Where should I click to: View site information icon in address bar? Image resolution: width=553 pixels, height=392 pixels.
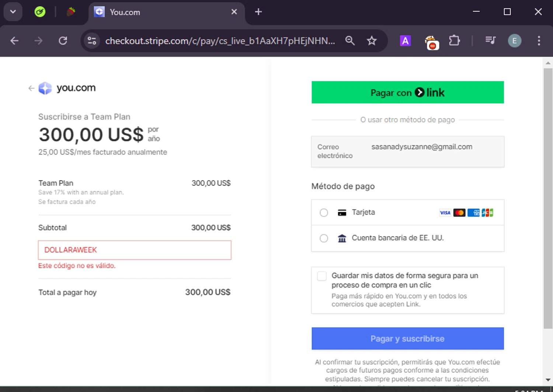pos(92,41)
